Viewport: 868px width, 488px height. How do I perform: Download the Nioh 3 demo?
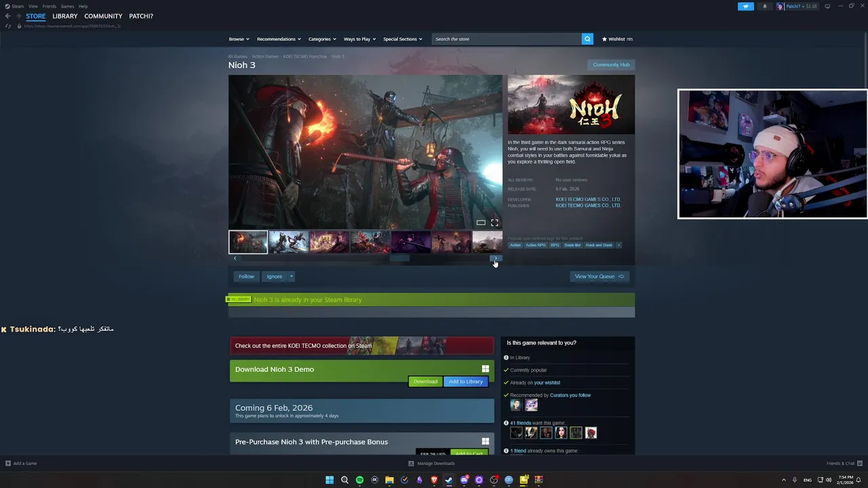pos(425,382)
